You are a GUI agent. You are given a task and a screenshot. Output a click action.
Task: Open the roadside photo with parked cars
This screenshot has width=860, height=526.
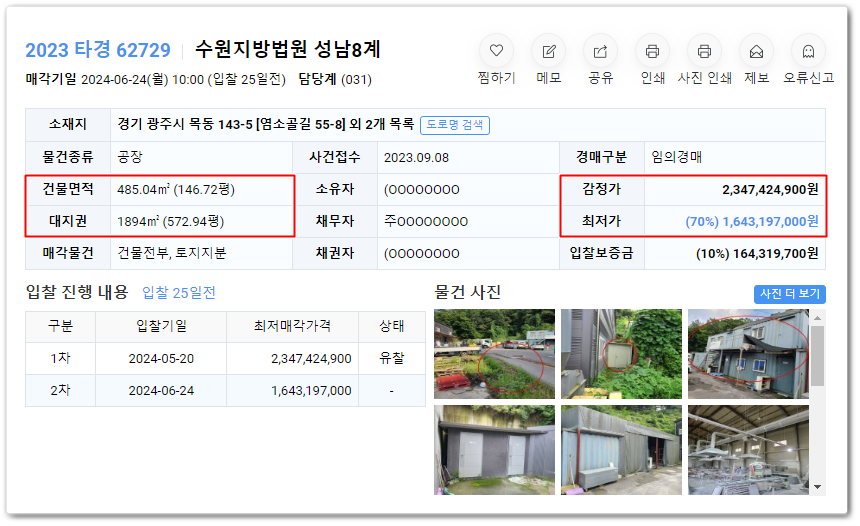pos(494,354)
